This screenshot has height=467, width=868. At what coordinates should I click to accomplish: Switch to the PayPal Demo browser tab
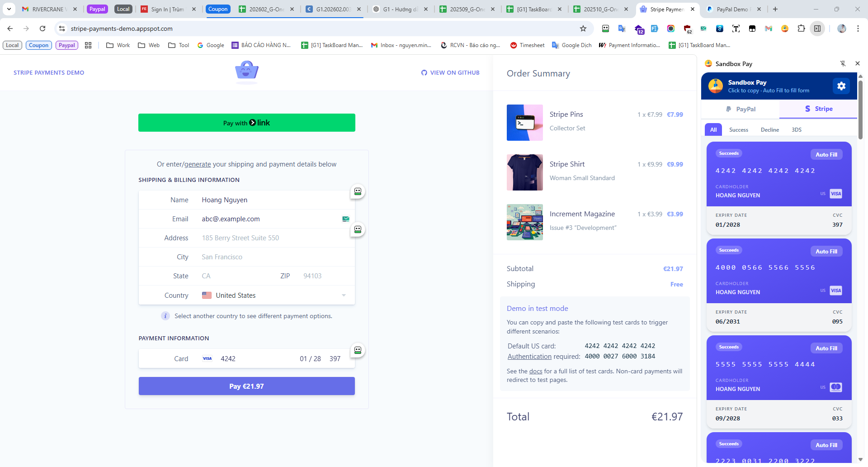pyautogui.click(x=732, y=9)
